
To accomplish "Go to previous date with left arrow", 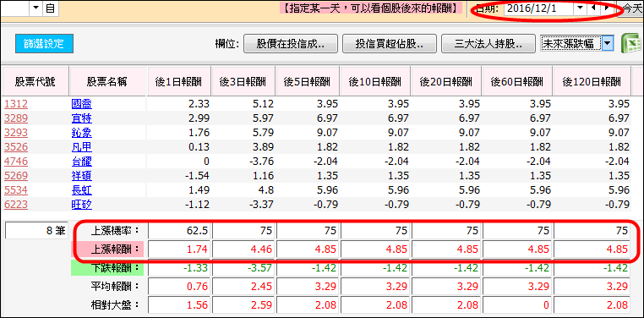I will click(x=592, y=8).
